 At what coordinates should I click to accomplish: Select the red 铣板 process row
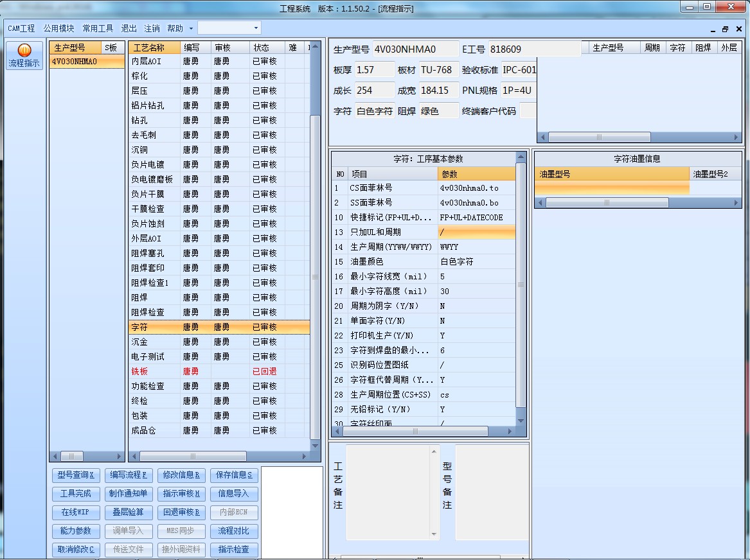[x=219, y=371]
